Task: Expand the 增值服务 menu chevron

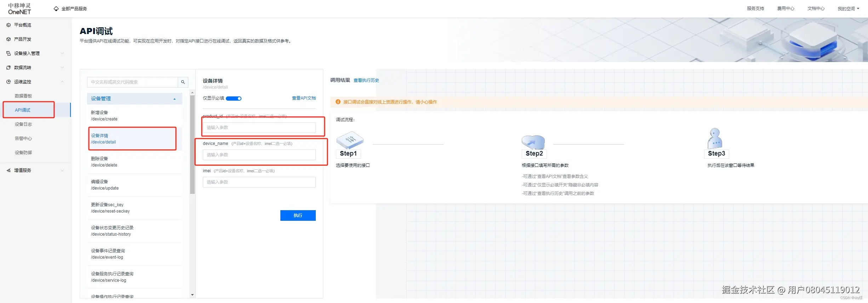Action: click(x=62, y=170)
